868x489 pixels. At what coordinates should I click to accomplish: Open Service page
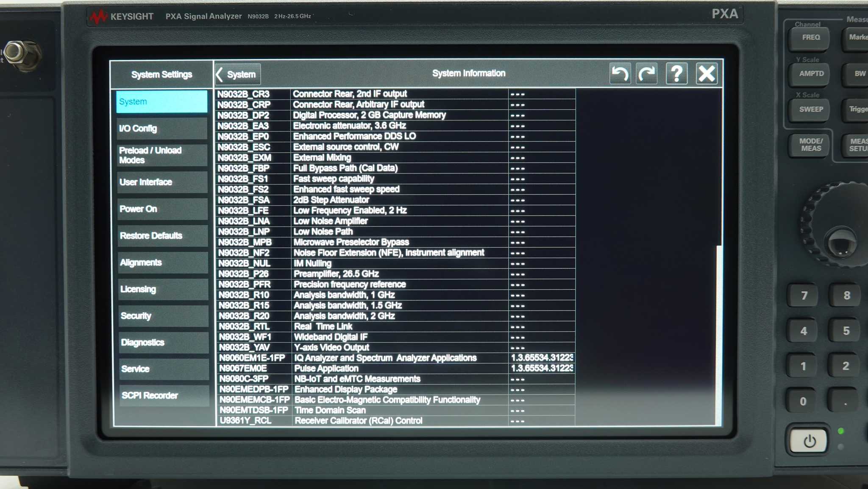[x=164, y=369]
